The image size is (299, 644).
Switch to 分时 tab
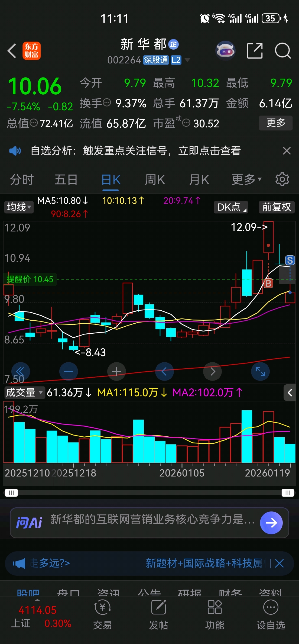(x=22, y=179)
